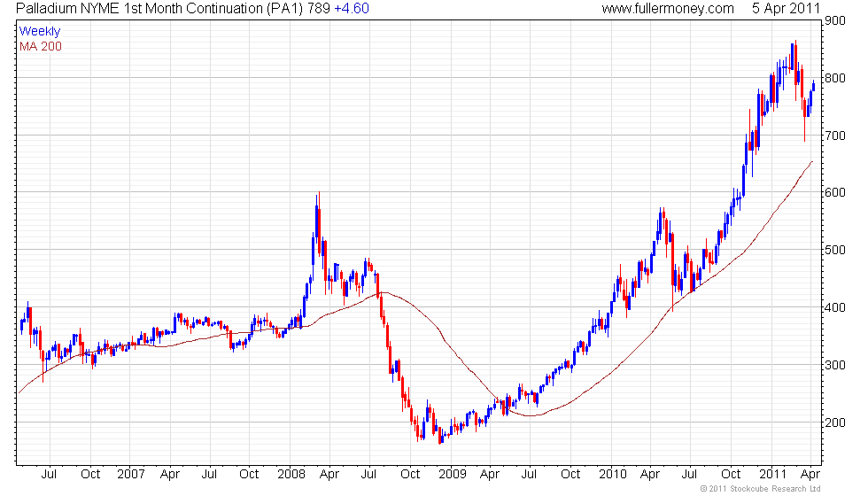
Task: Click the 800 price axis label
Action: pyautogui.click(x=834, y=78)
